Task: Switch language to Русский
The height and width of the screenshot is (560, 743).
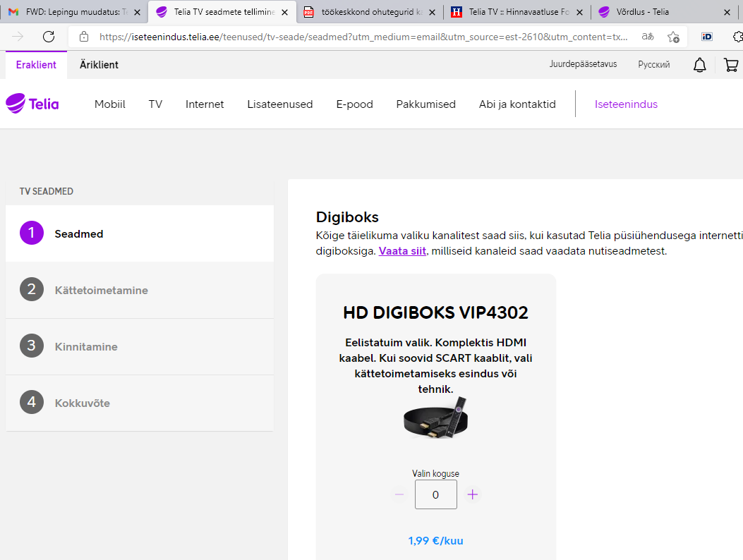Action: click(x=654, y=64)
